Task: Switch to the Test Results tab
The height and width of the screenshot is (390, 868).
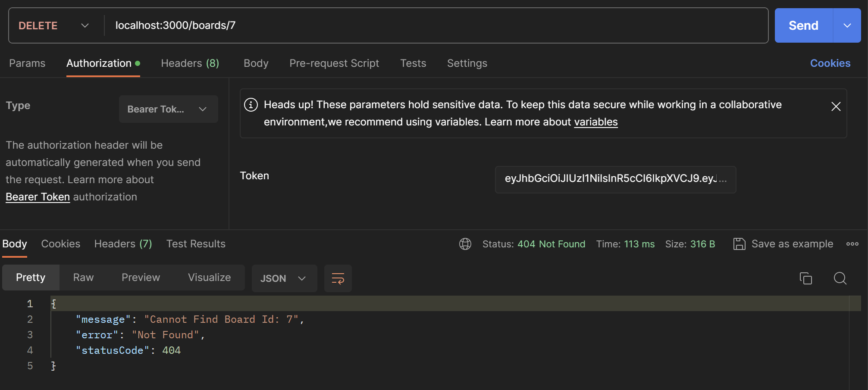Action: [196, 244]
